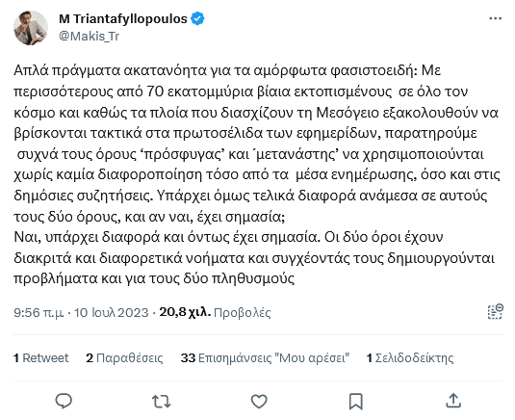Open the three-dots more menu
This screenshot has width=515, height=420.
click(496, 18)
